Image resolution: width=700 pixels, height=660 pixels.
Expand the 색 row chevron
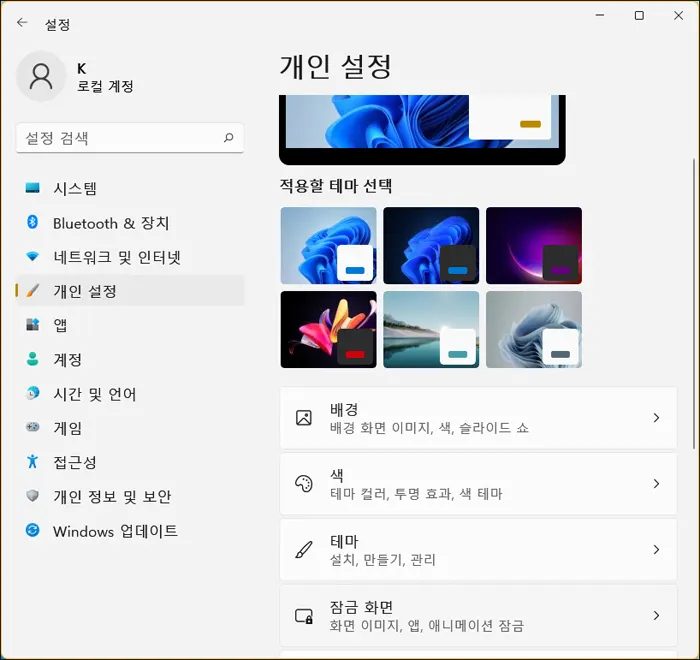pos(656,484)
